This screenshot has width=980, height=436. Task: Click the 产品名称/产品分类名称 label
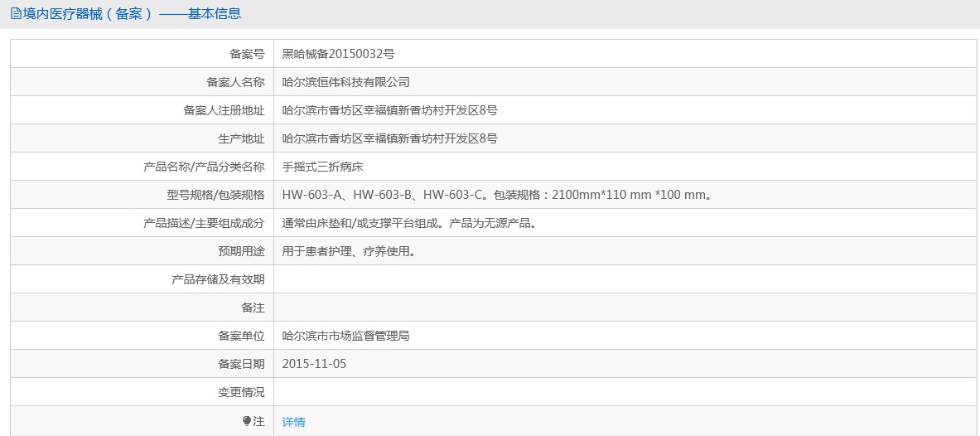[x=205, y=167]
